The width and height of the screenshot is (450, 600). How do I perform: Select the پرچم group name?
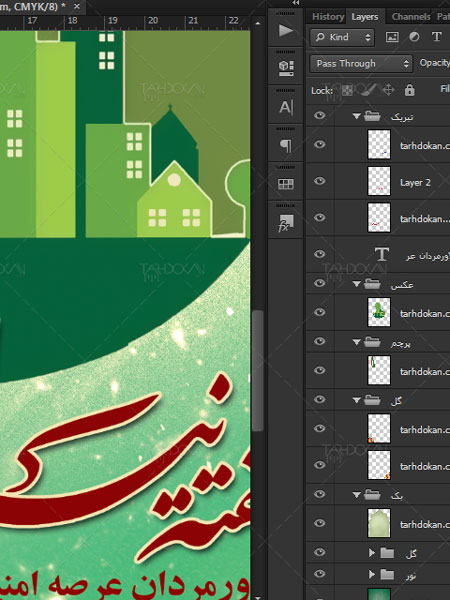(x=401, y=343)
